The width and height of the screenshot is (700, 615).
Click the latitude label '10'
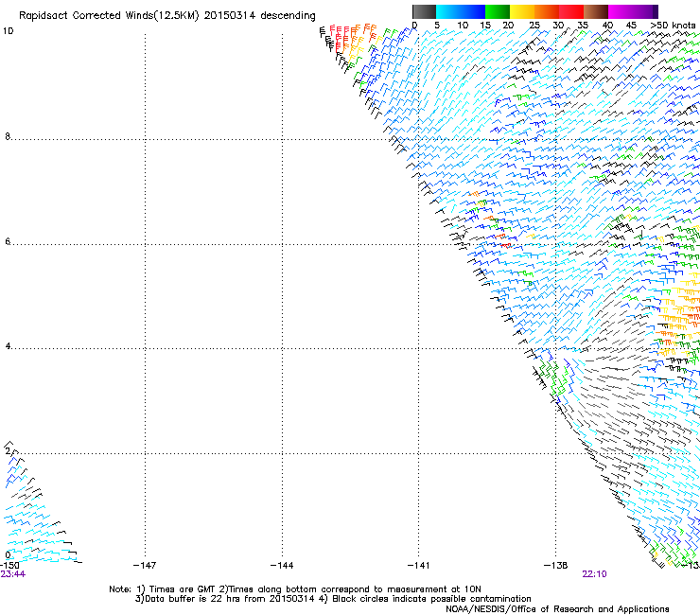point(8,31)
